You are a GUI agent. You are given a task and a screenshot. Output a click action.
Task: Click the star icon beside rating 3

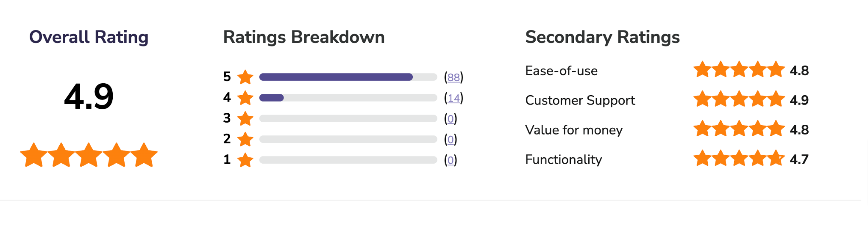245,118
